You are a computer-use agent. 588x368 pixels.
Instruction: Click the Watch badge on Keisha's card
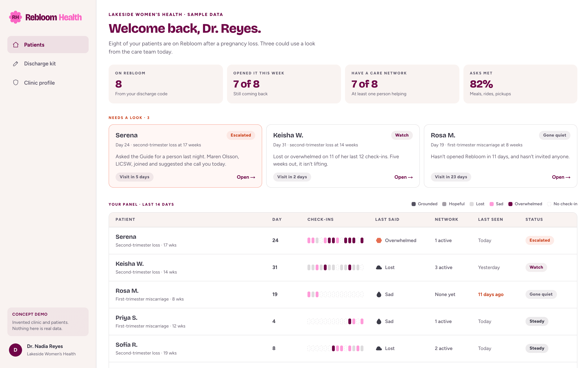pos(402,135)
